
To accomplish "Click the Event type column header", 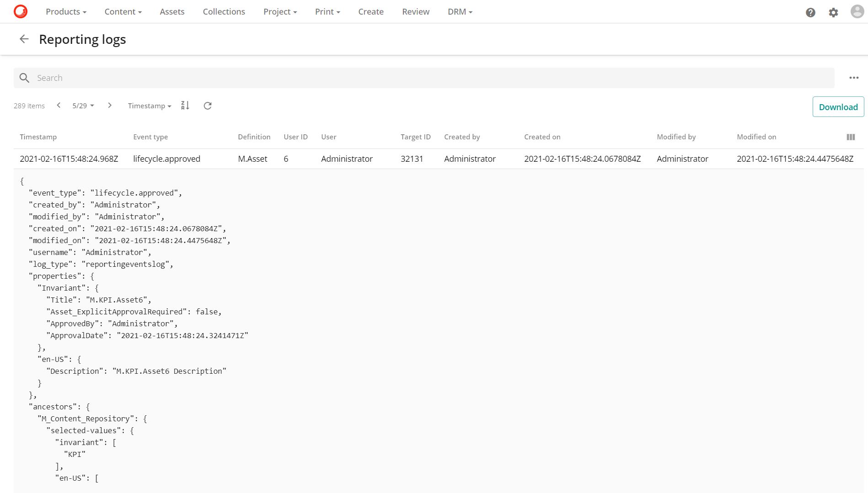I will click(150, 137).
